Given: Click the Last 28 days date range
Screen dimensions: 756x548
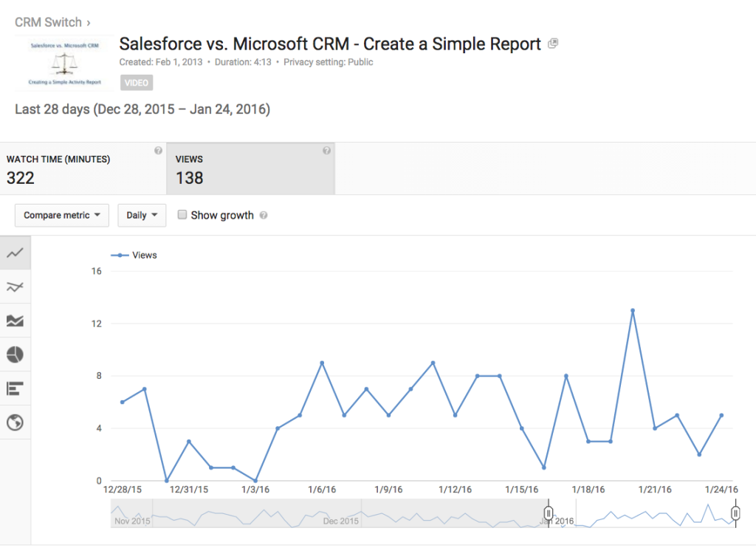Looking at the screenshot, I should (x=142, y=109).
